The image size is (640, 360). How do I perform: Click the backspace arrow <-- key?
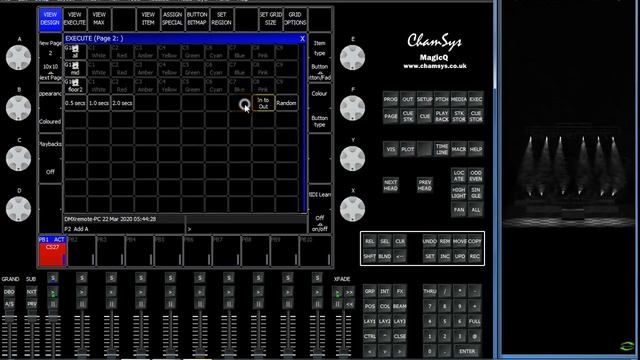click(400, 256)
